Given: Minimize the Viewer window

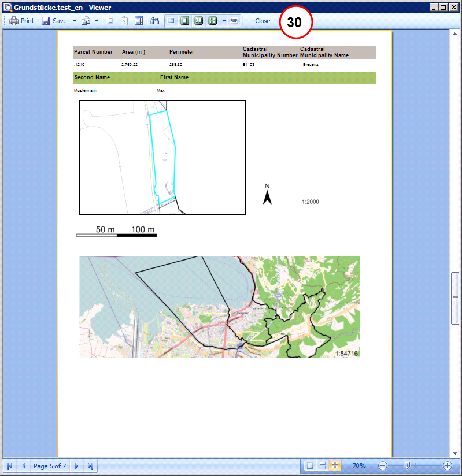Looking at the screenshot, I should coord(434,8).
